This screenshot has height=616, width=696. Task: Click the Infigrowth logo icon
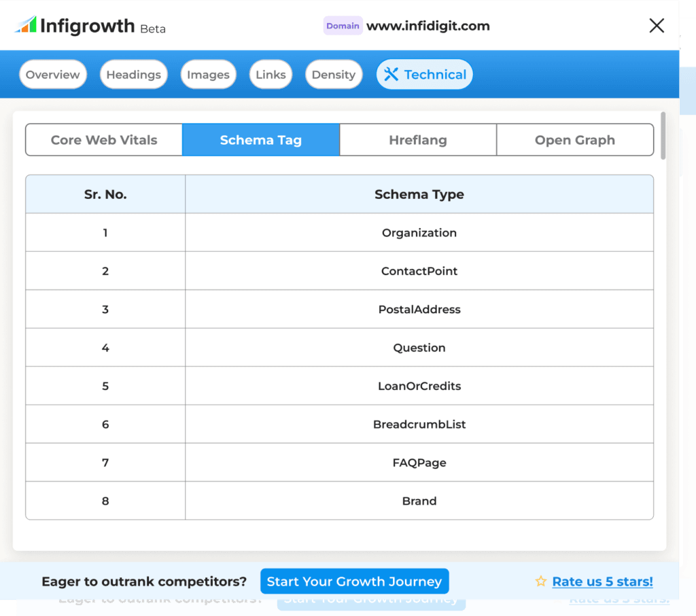tap(25, 25)
